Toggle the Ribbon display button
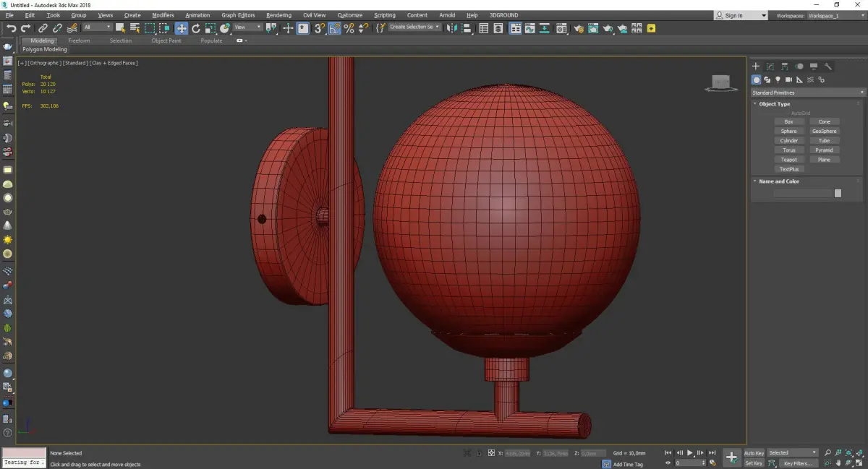868x469 pixels. coord(516,28)
